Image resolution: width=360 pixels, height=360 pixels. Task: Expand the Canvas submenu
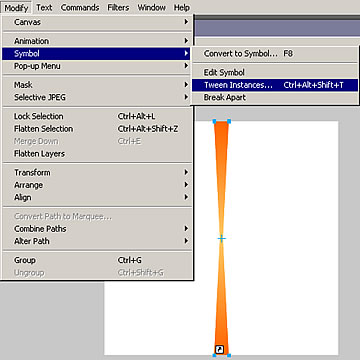coord(96,22)
